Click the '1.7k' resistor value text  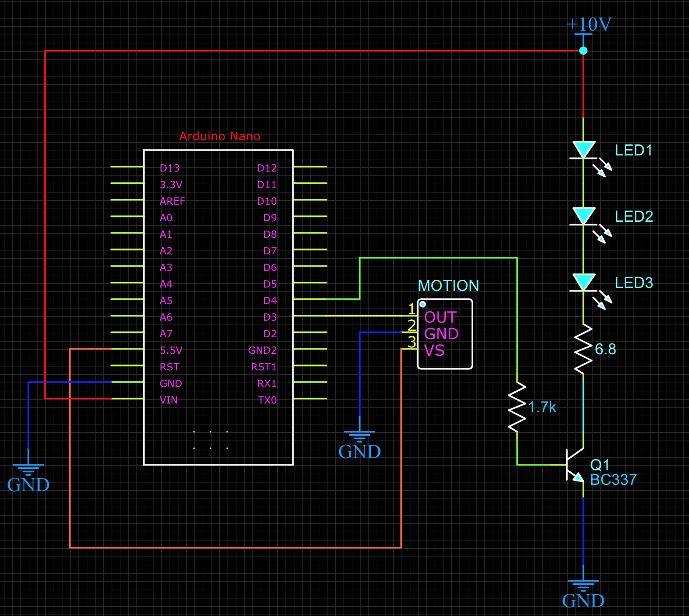pyautogui.click(x=542, y=407)
